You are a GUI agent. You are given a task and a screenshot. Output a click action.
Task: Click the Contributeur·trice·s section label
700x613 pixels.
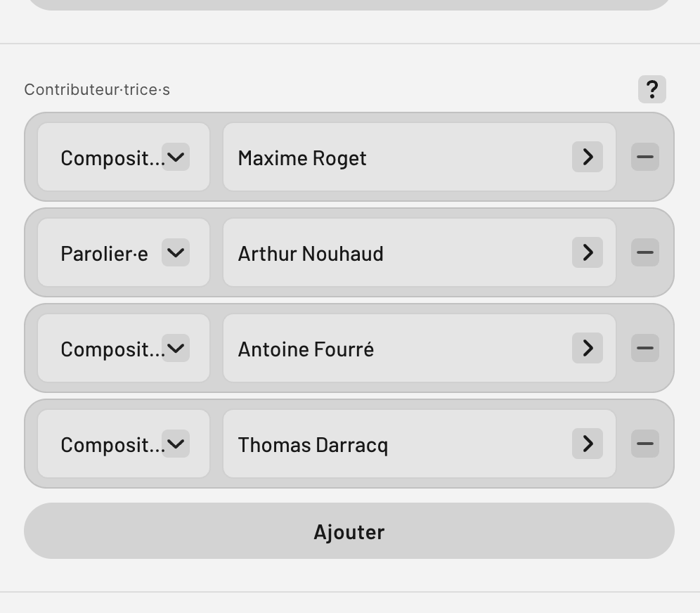97,90
